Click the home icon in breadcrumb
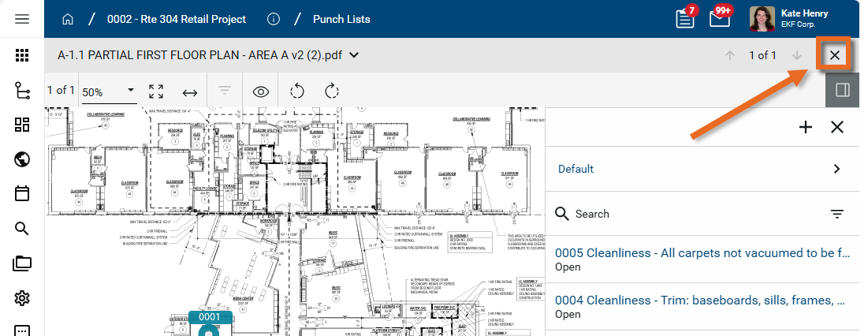 [69, 19]
